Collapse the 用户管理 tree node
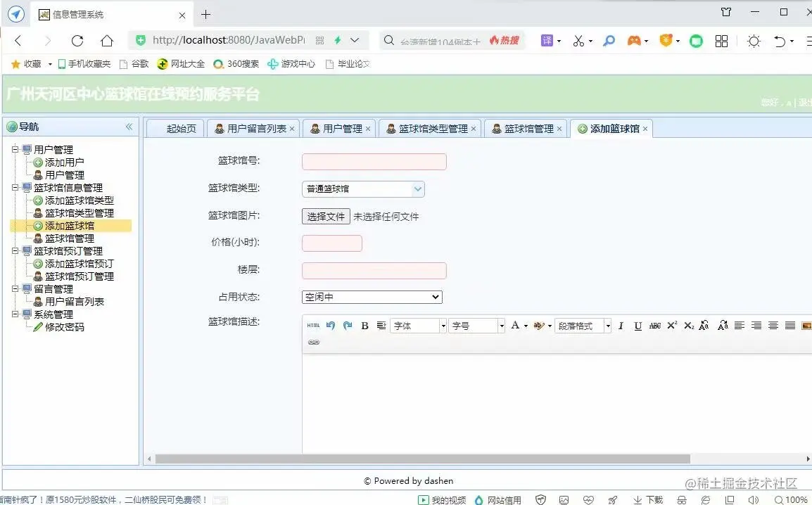812x505 pixels. (15, 150)
